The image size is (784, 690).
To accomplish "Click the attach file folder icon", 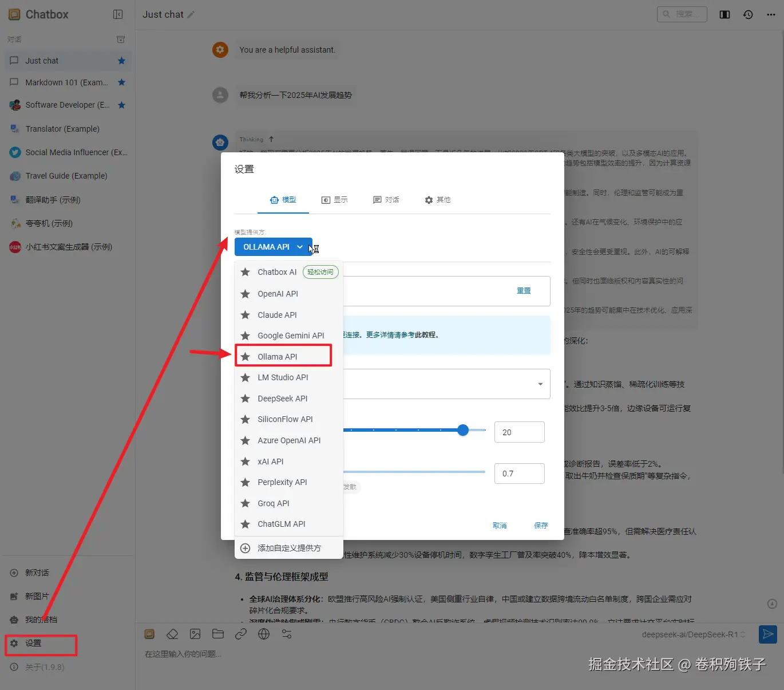I will click(x=218, y=634).
